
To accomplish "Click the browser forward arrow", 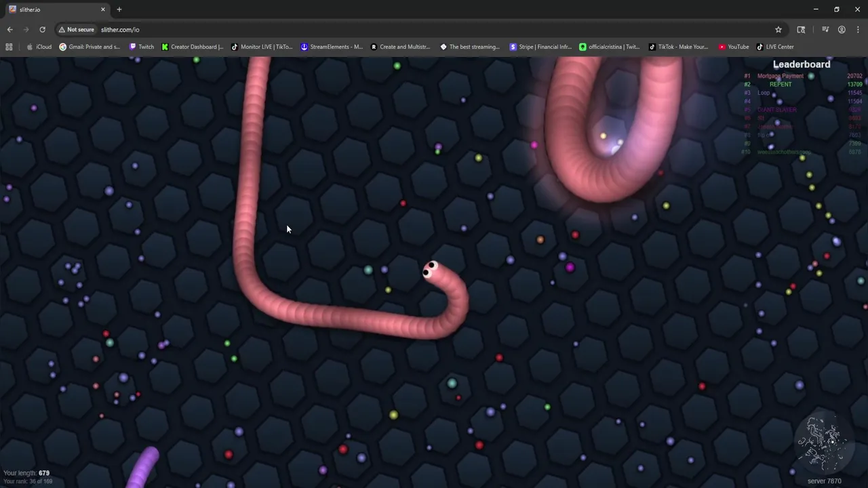I will point(26,30).
